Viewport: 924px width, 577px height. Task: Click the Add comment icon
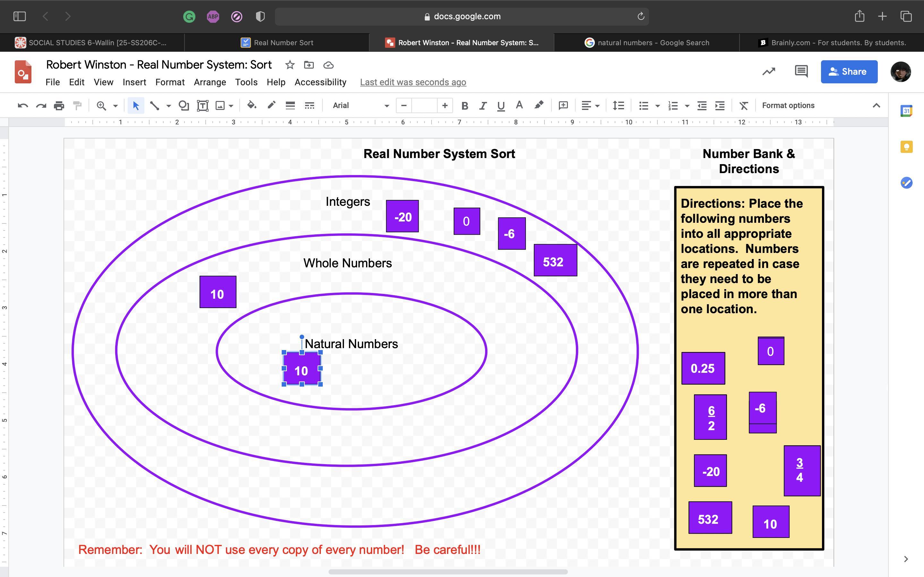click(563, 106)
